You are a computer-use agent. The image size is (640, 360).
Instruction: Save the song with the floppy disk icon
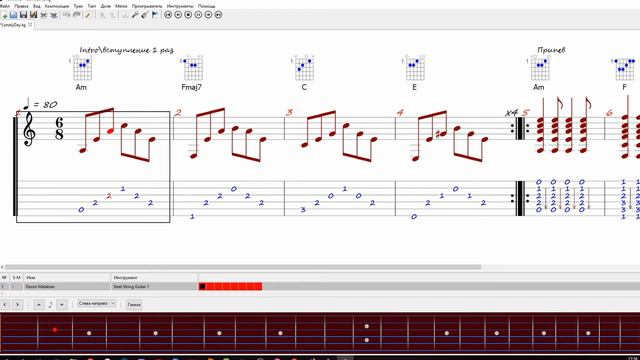23,15
